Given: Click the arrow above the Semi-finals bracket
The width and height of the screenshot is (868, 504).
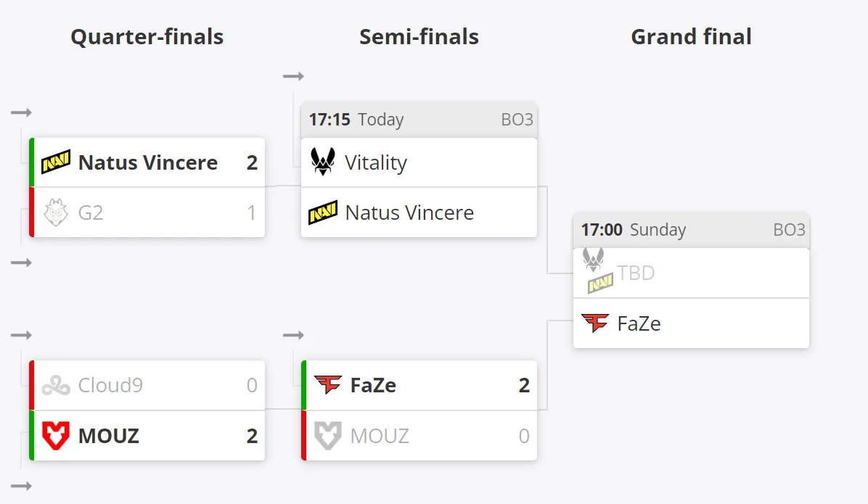Looking at the screenshot, I should [x=293, y=76].
